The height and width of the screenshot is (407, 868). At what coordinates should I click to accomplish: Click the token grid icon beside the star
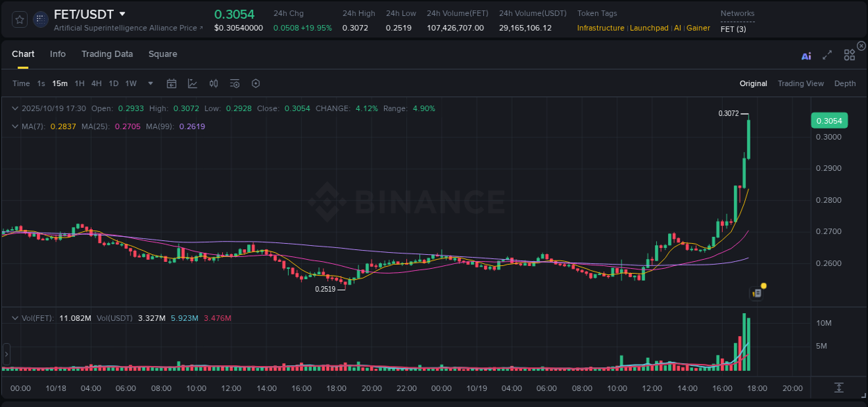pos(40,19)
